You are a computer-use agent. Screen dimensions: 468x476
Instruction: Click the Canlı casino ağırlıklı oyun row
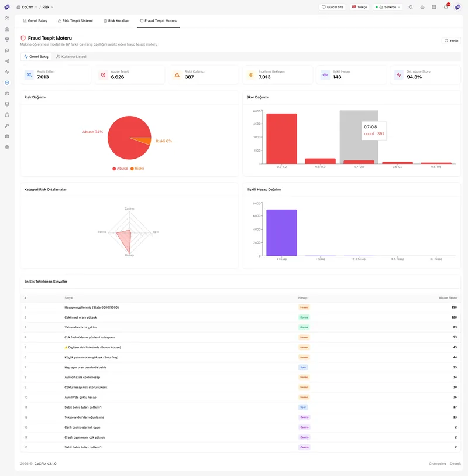(240, 427)
